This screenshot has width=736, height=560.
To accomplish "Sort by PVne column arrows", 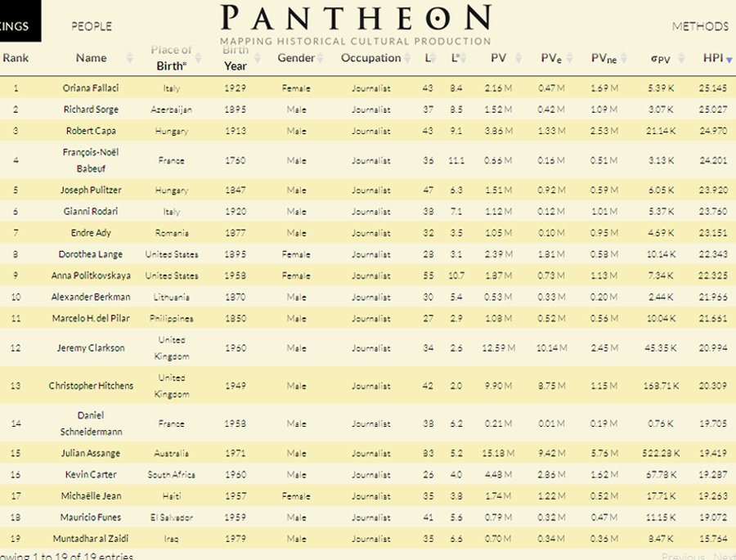I will tap(624, 58).
